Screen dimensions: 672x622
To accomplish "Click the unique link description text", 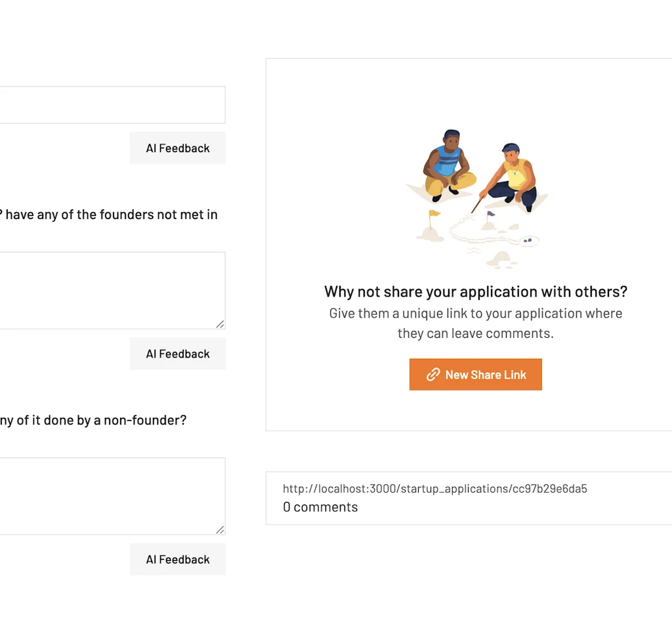I will tap(475, 323).
